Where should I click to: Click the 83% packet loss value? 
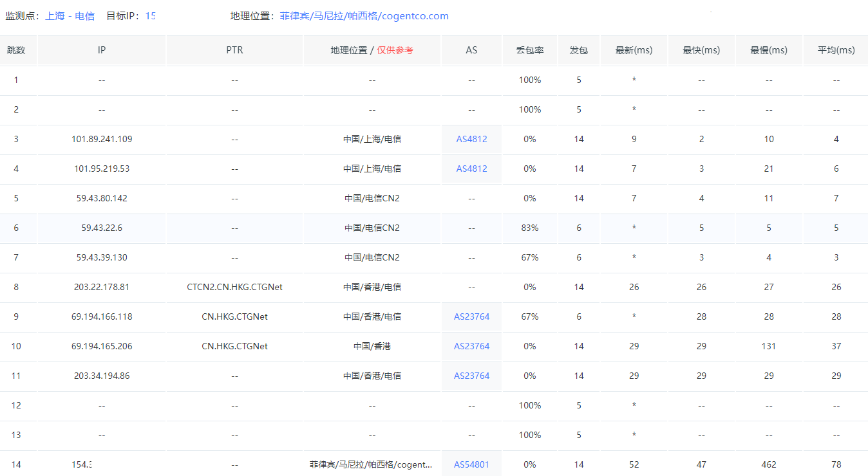point(530,228)
